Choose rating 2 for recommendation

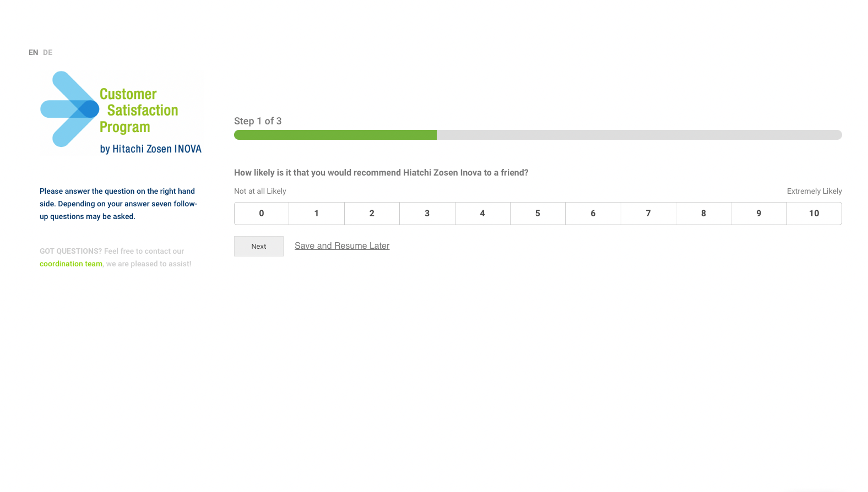[x=372, y=214]
